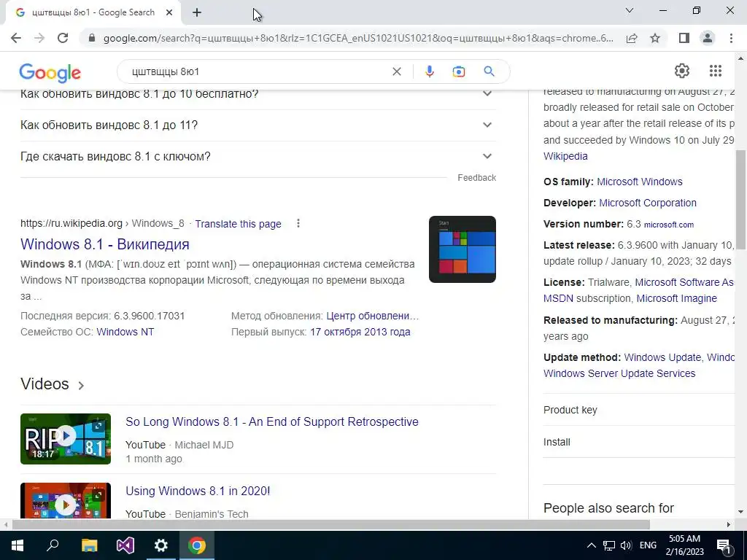Open the Windows Start menu
This screenshot has height=560, width=747.
click(18, 545)
